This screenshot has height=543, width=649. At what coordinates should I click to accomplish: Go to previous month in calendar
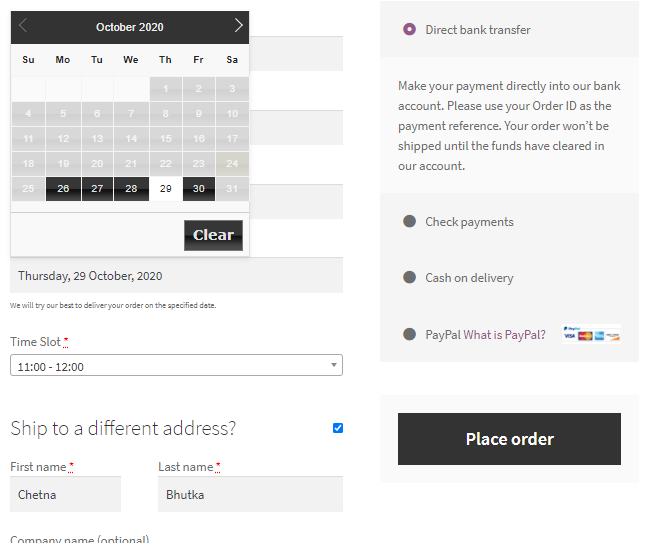coord(24,26)
